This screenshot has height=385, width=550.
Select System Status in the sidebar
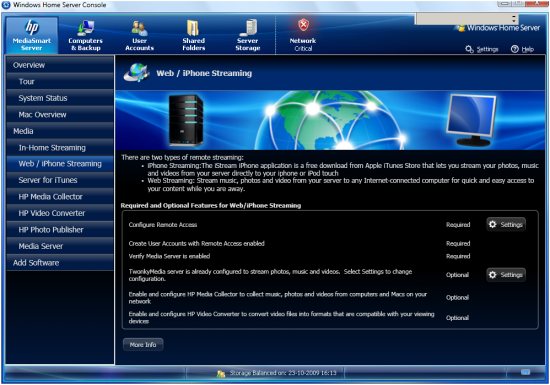click(60, 98)
